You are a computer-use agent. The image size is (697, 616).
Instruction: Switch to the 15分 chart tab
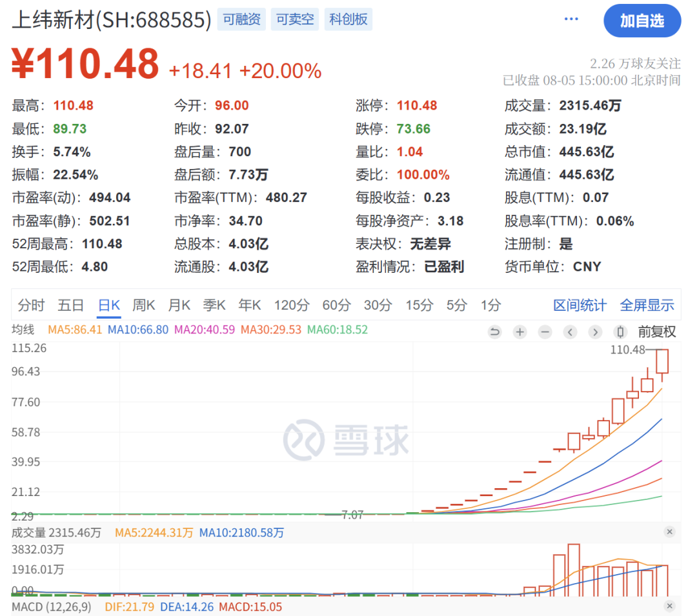tap(419, 306)
